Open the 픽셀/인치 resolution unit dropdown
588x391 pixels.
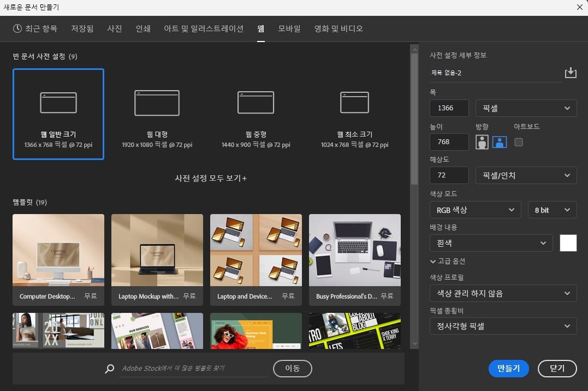(526, 175)
